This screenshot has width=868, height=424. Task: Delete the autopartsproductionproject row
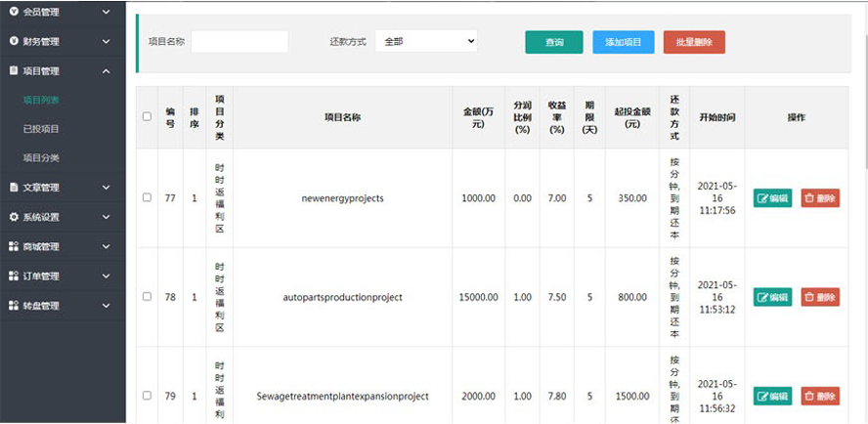820,297
